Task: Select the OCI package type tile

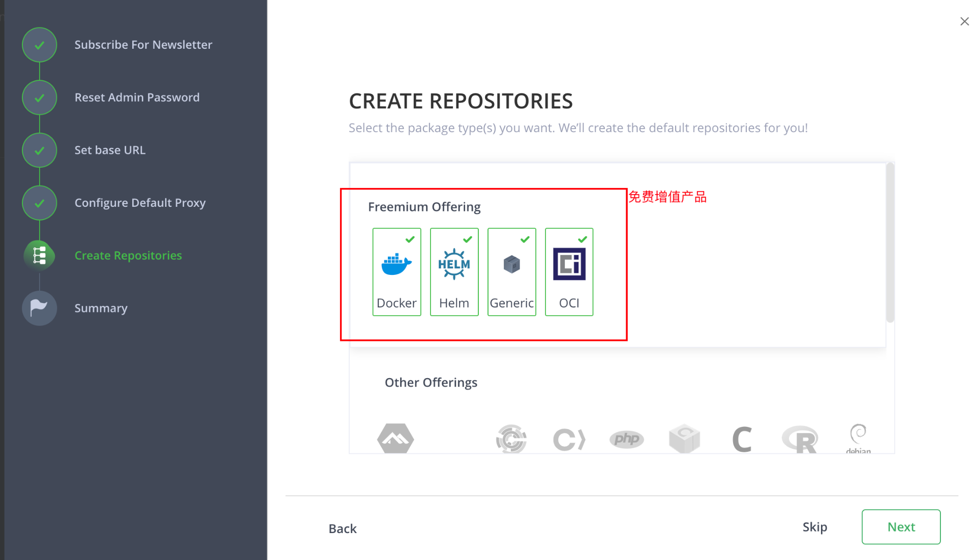Action: 569,272
